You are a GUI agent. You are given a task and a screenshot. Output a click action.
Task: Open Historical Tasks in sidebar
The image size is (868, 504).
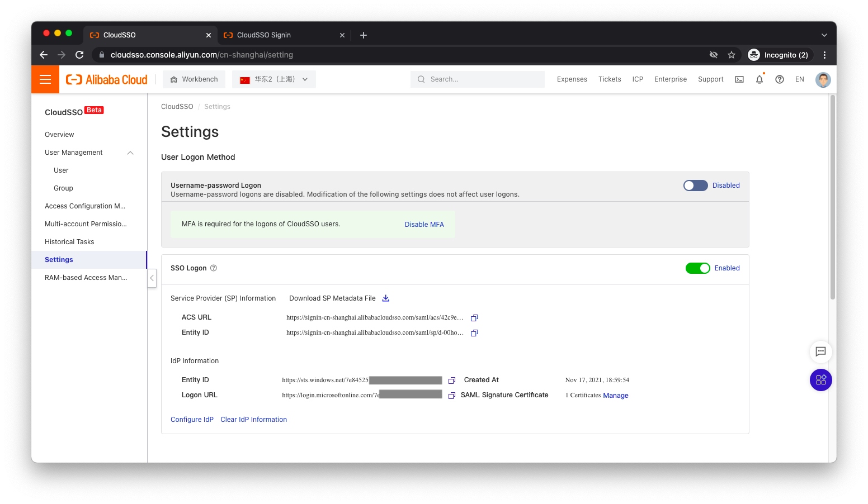click(x=69, y=242)
